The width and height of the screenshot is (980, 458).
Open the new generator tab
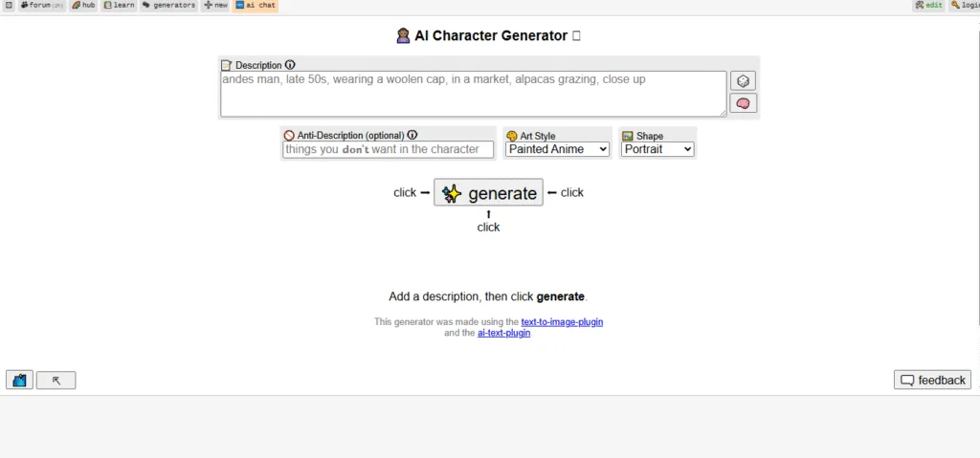[215, 5]
